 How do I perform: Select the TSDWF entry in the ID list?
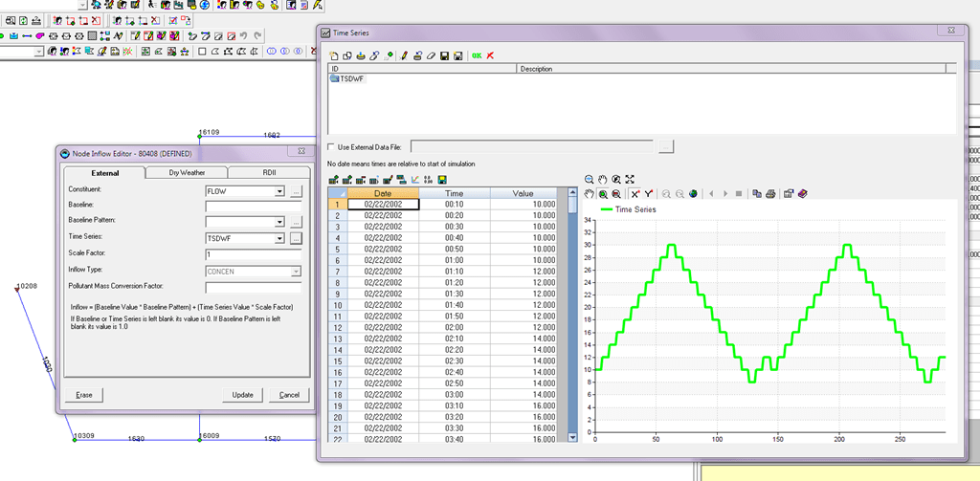(353, 78)
